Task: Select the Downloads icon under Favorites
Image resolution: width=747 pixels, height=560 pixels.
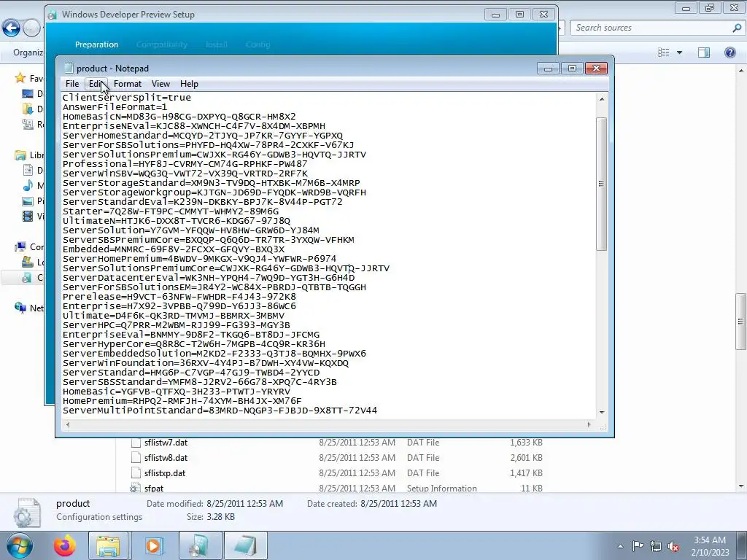Action: 28,109
